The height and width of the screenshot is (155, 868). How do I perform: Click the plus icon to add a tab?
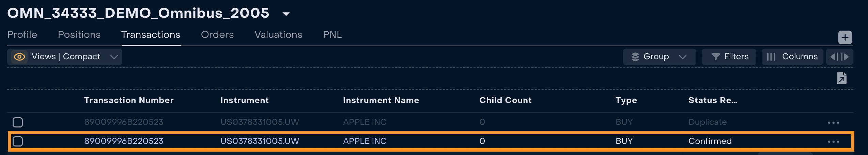pos(845,37)
